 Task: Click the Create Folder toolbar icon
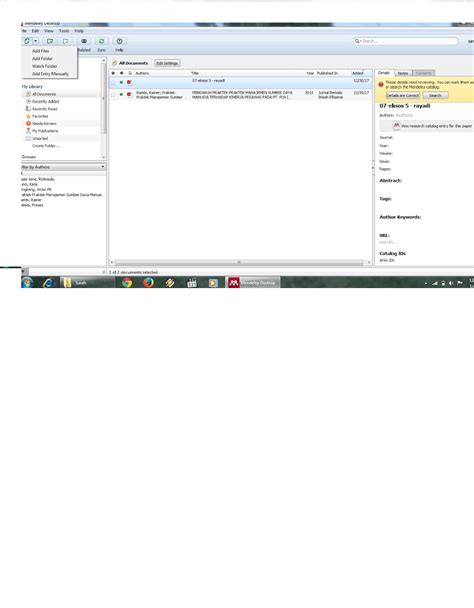(x=50, y=41)
